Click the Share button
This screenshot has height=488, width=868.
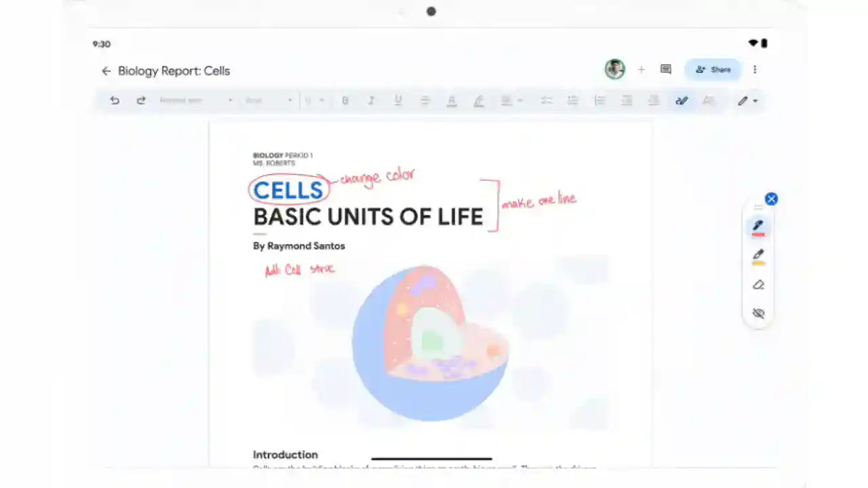[x=713, y=69]
